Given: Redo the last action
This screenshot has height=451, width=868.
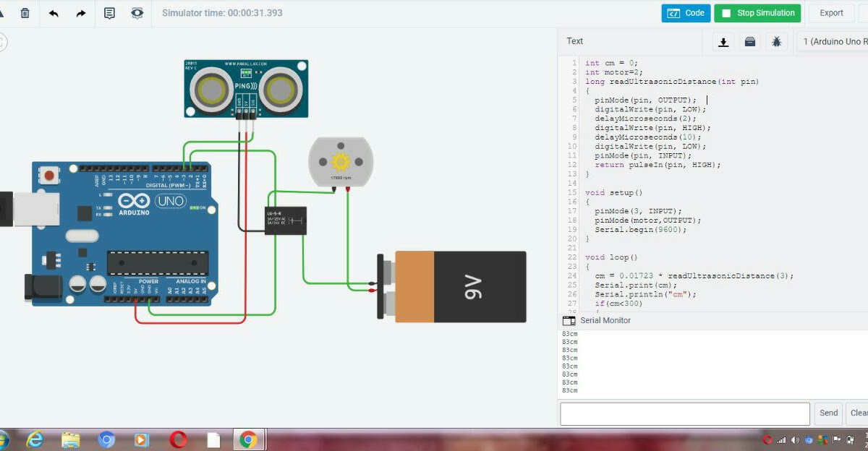Looking at the screenshot, I should [80, 12].
